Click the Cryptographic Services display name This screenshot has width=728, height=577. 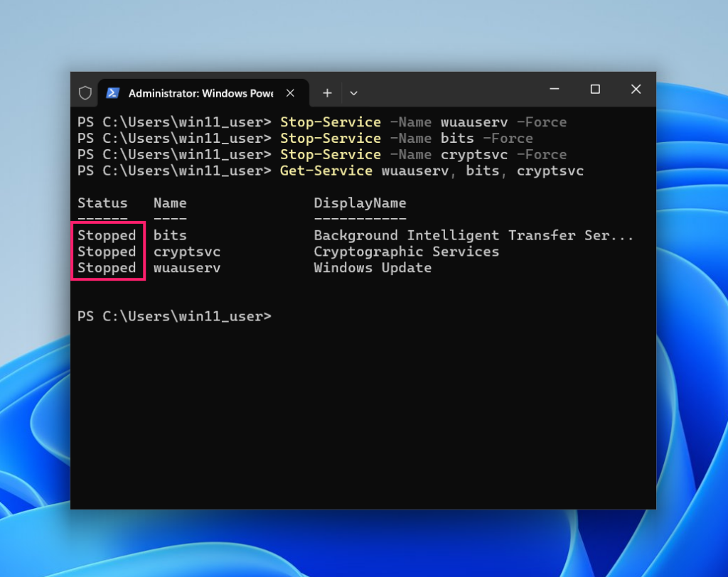coord(406,252)
